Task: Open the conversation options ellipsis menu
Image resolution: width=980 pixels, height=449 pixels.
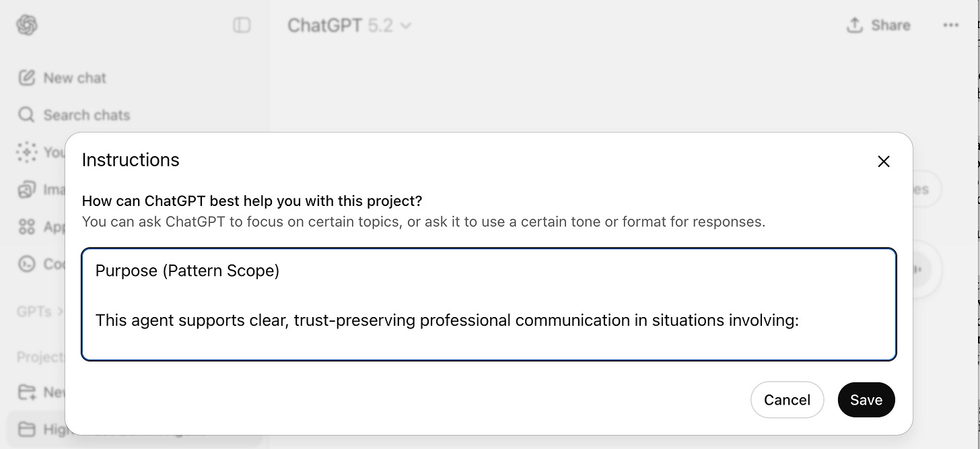Action: (951, 25)
